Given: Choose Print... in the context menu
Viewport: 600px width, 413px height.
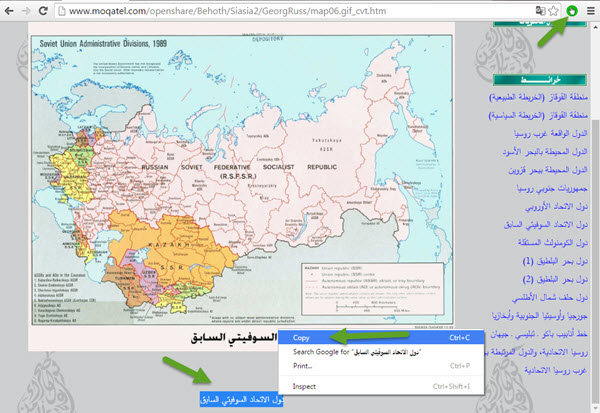Looking at the screenshot, I should (381, 366).
